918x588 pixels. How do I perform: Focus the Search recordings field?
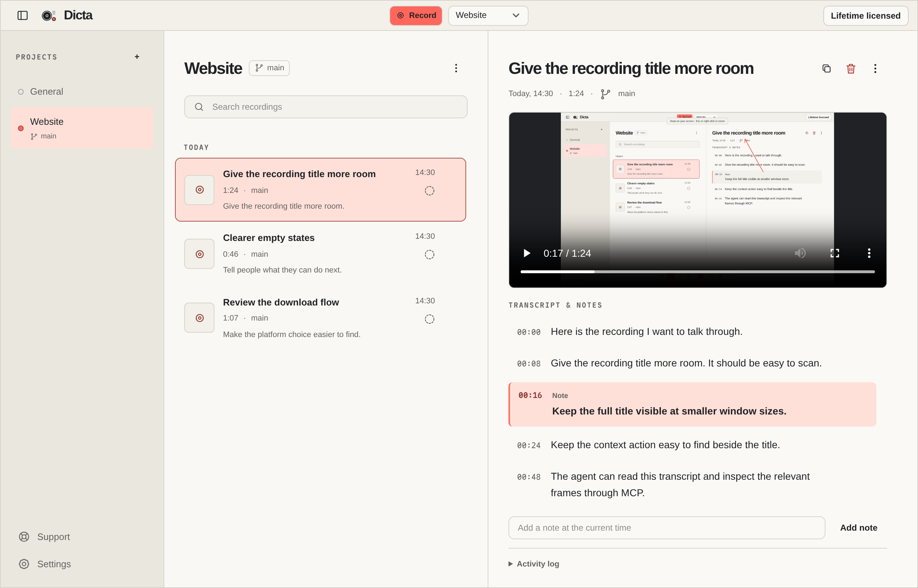pos(326,107)
